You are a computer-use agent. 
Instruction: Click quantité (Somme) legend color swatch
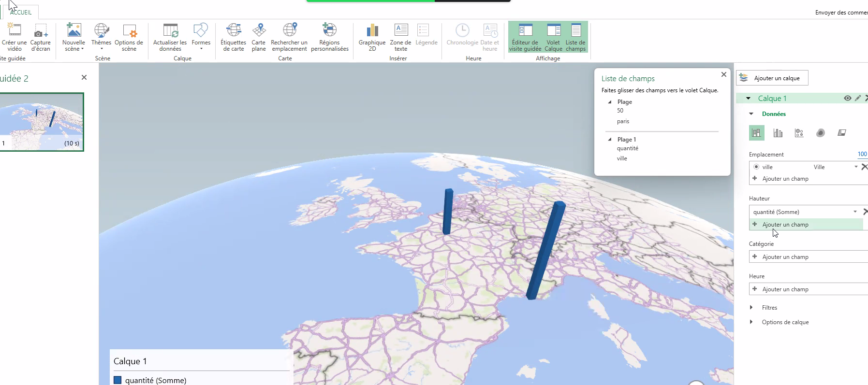click(118, 380)
